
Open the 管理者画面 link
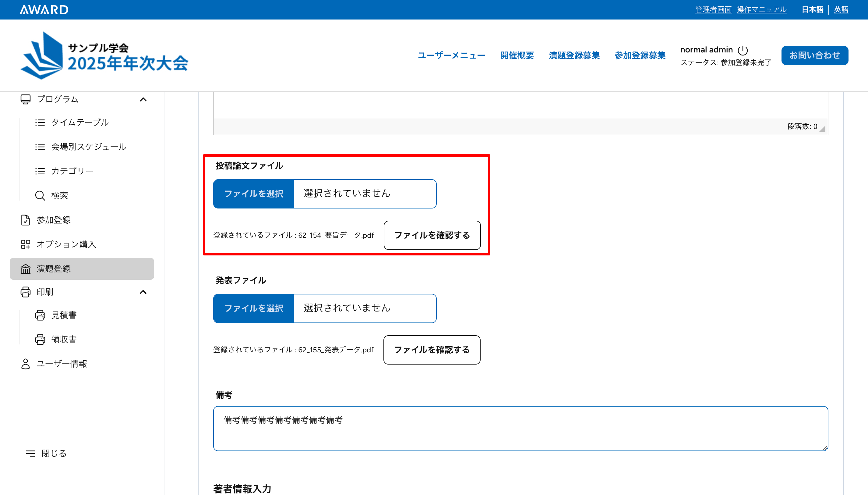(x=714, y=9)
